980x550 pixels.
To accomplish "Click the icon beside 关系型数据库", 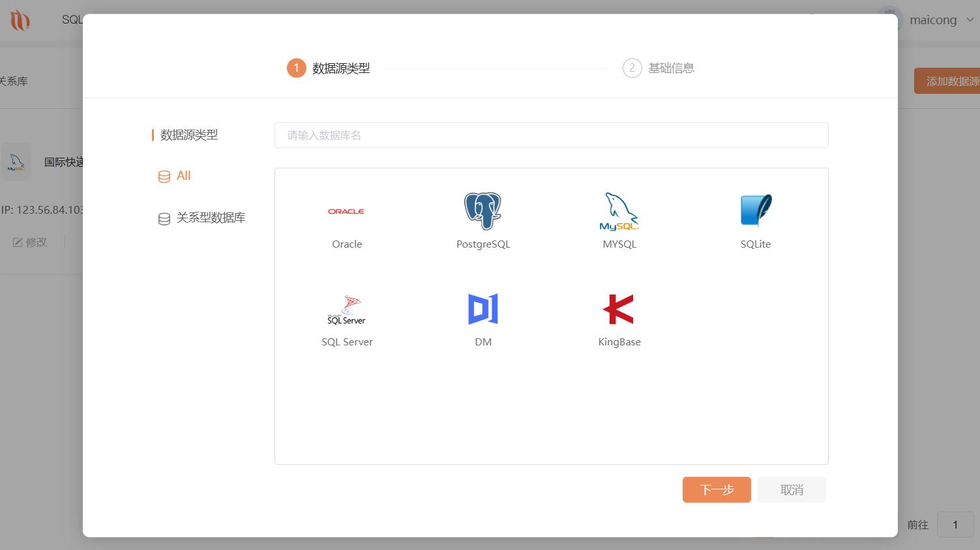I will coord(164,219).
